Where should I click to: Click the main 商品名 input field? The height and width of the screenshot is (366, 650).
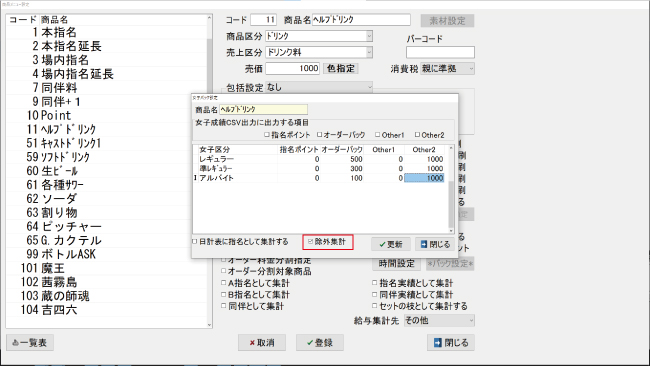coord(361,19)
